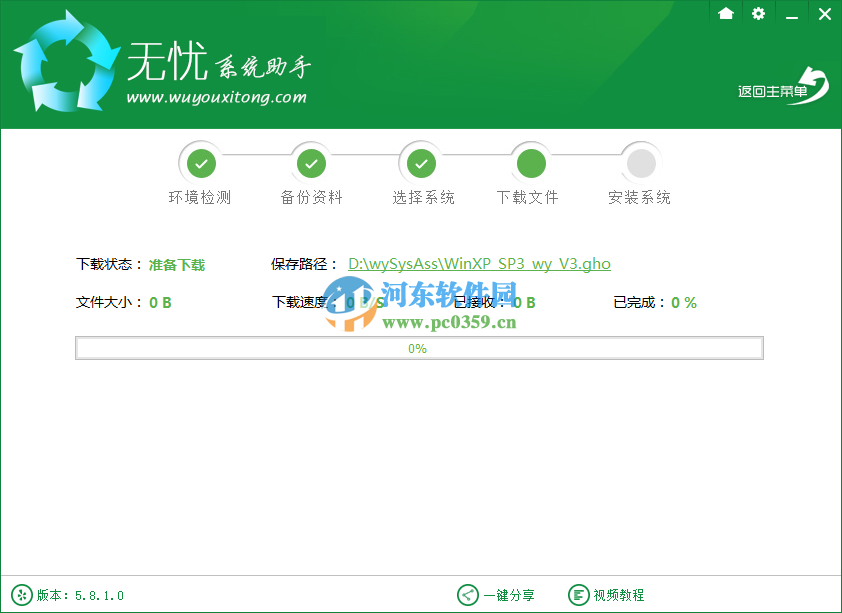Click the gray 安装系统 step circle
Viewport: 842px width, 613px height.
pyautogui.click(x=640, y=162)
